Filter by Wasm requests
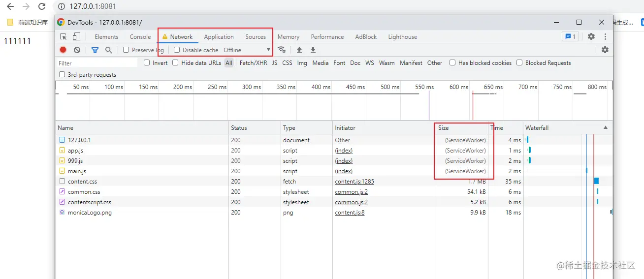 [387, 63]
